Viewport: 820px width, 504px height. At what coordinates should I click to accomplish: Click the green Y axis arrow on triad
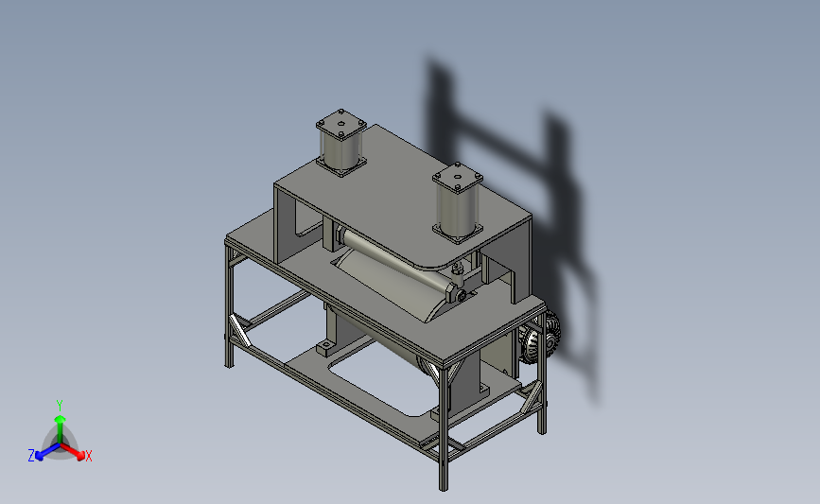pyautogui.click(x=60, y=428)
